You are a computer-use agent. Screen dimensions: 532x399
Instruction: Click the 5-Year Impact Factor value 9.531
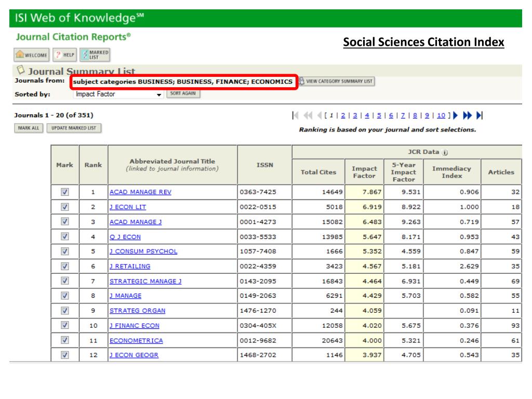tap(411, 192)
